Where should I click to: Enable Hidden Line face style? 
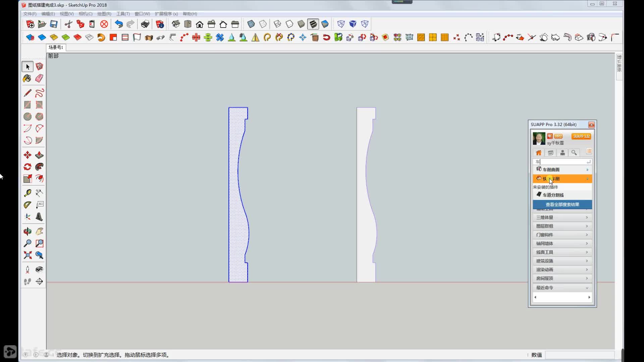pyautogui.click(x=289, y=24)
